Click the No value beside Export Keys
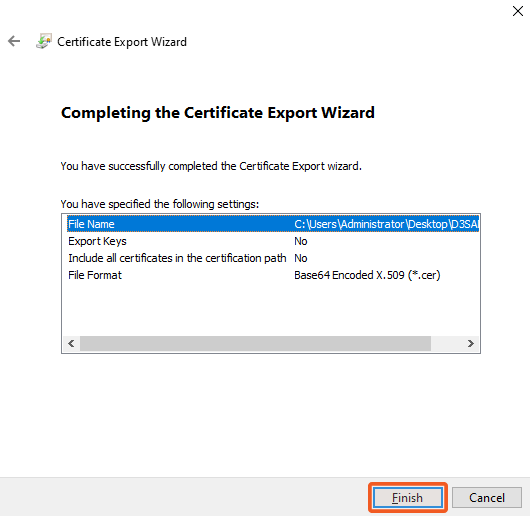 click(300, 241)
